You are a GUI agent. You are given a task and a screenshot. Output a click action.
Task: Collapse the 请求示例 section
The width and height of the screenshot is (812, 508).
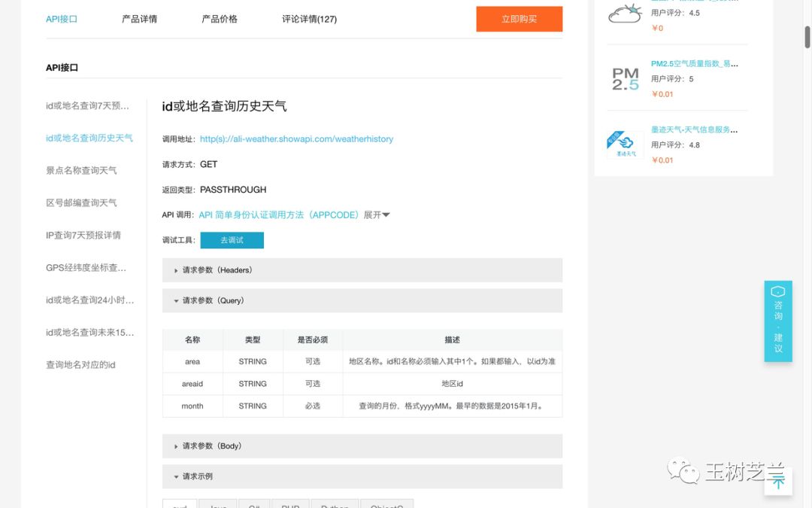click(362, 476)
